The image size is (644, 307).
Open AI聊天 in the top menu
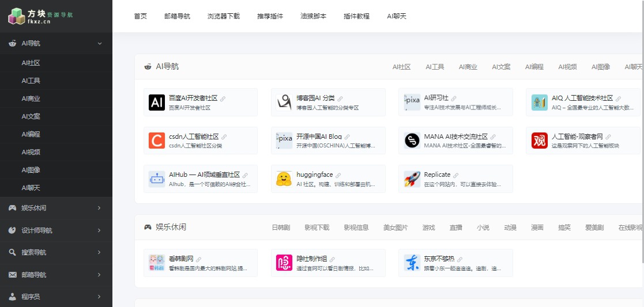pos(396,17)
